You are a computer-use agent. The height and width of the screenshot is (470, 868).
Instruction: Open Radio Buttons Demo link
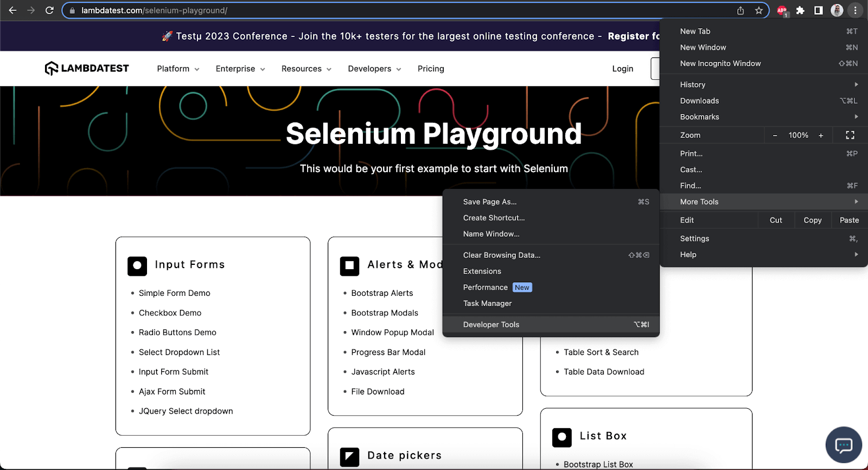(x=177, y=333)
